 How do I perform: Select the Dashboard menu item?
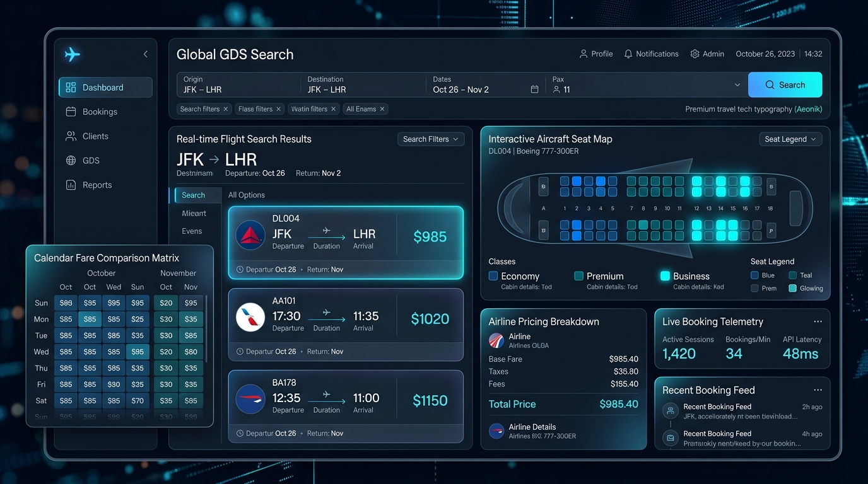click(105, 88)
